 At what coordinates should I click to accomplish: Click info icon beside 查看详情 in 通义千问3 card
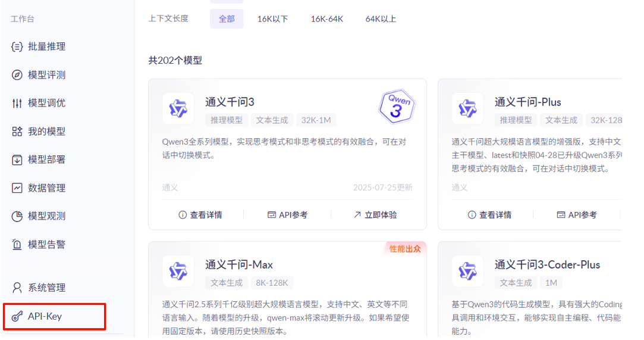tap(183, 215)
